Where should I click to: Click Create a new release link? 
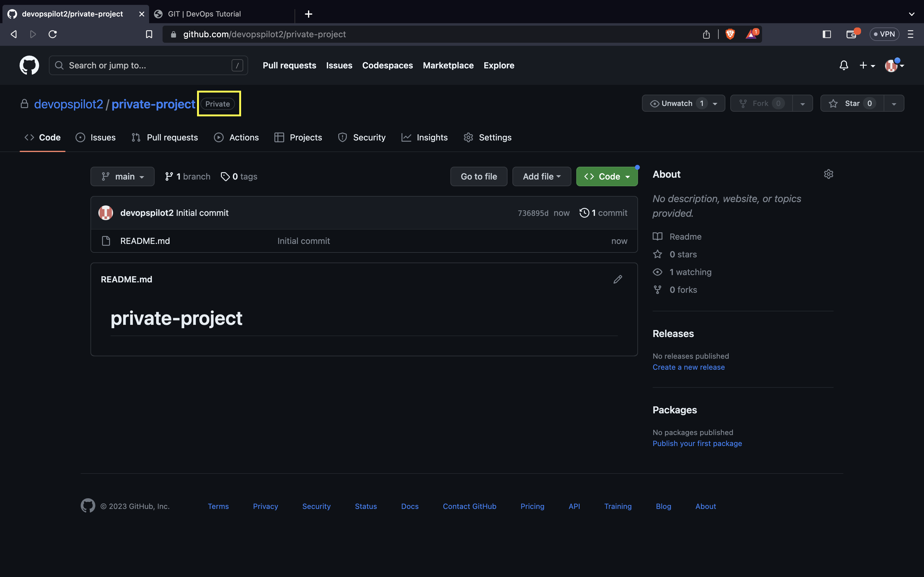[688, 367]
